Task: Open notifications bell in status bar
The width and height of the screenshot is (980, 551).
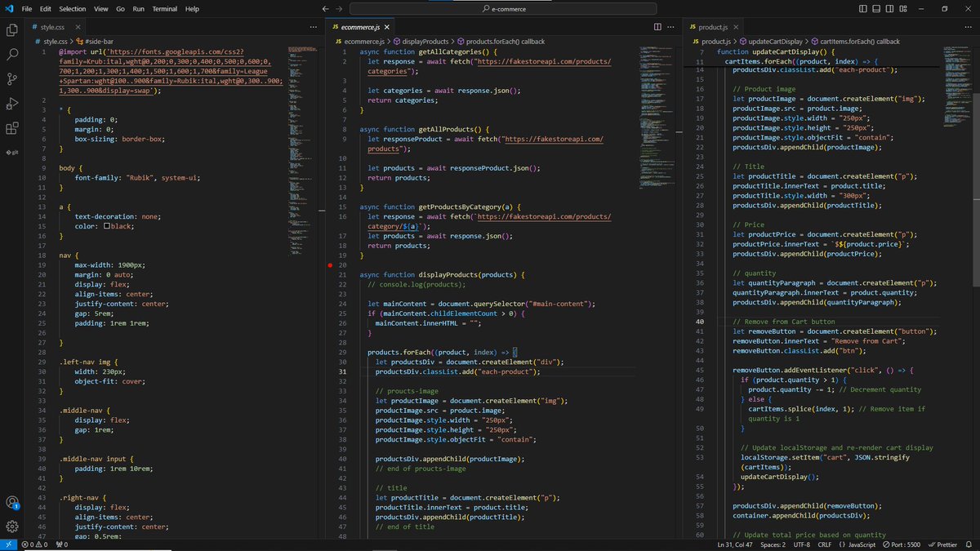Action: point(969,544)
